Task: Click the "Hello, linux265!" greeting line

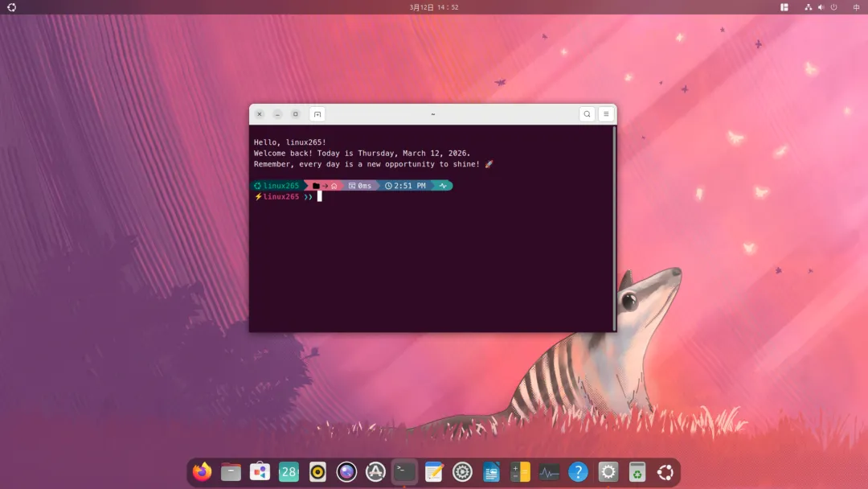Action: [x=290, y=142]
